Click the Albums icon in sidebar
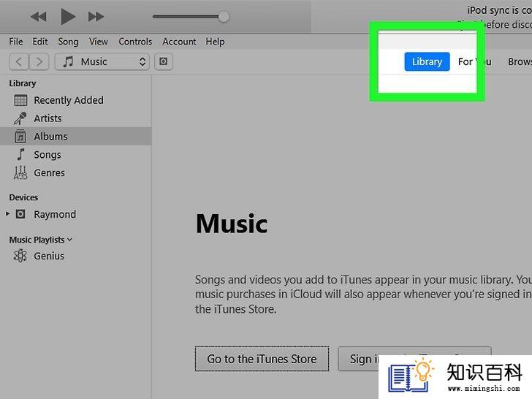Viewport: 532px width, 399px height. tap(20, 137)
